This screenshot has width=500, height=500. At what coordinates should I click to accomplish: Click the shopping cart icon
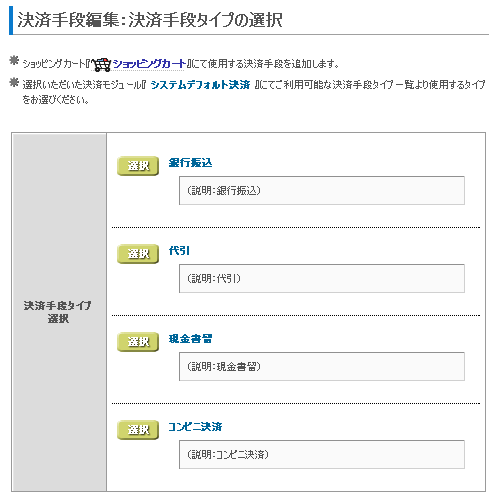click(x=101, y=64)
